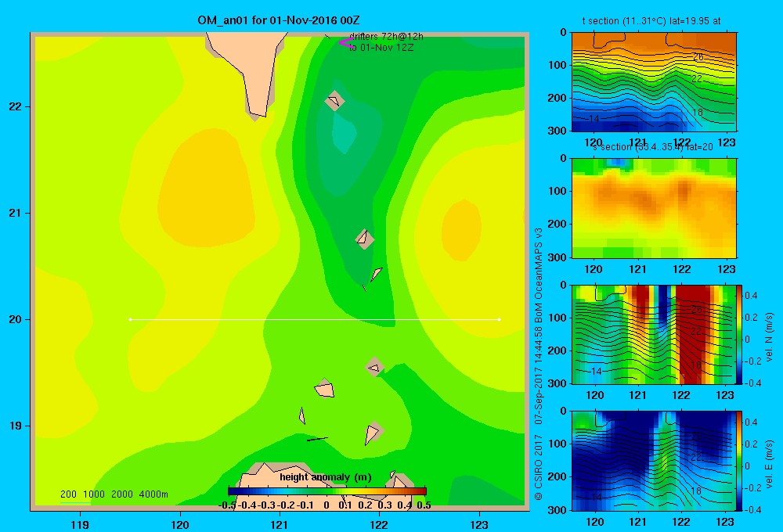Click the "vel. N (m/s)" axis label
The height and width of the screenshot is (532, 783).
tap(769, 337)
